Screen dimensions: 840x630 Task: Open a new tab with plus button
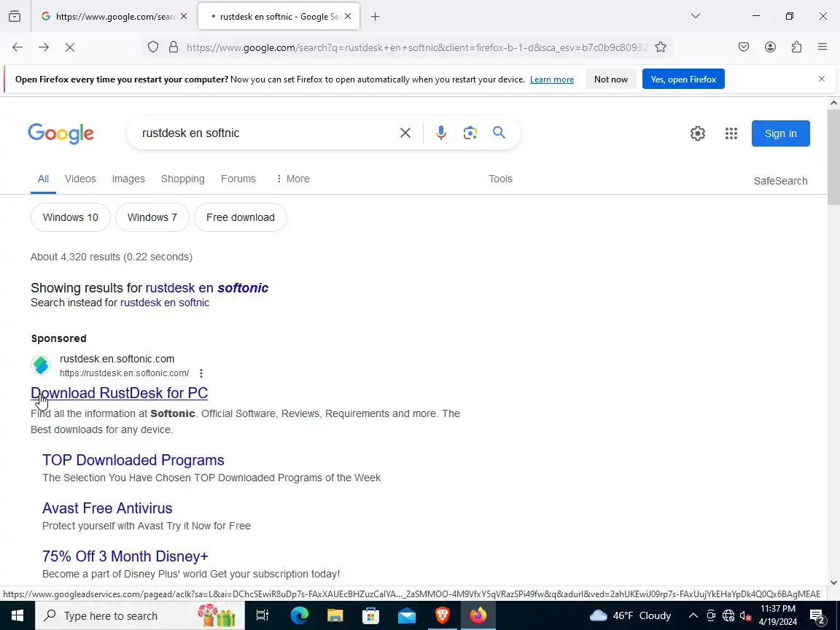(x=375, y=17)
